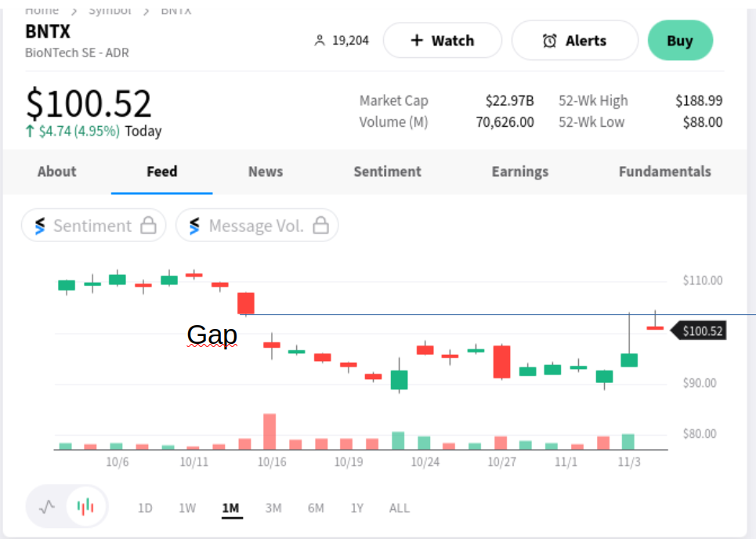
Task: Click the alarm clock Alerts icon
Action: point(549,41)
